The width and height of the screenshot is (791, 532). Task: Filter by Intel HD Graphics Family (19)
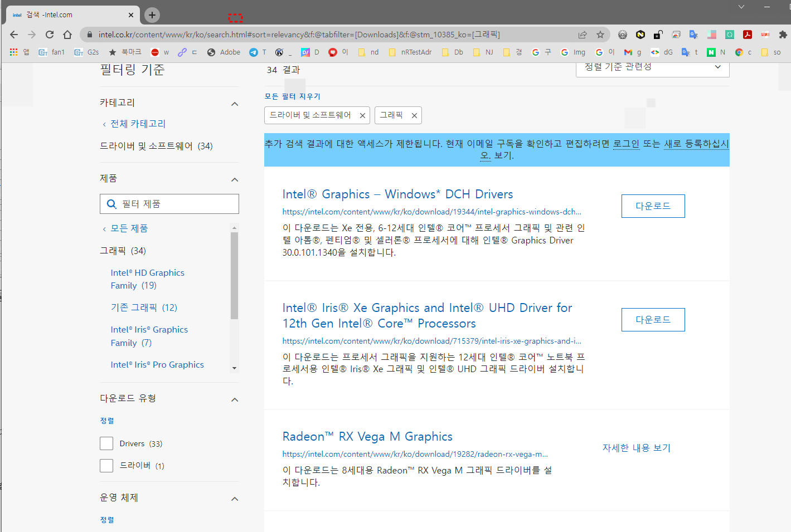pyautogui.click(x=147, y=279)
